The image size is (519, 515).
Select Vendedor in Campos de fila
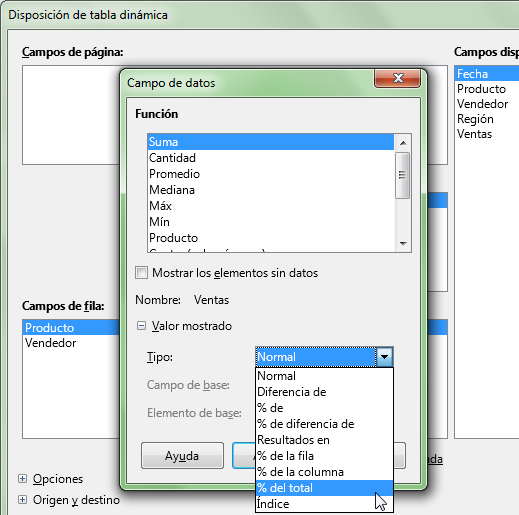pos(71,343)
